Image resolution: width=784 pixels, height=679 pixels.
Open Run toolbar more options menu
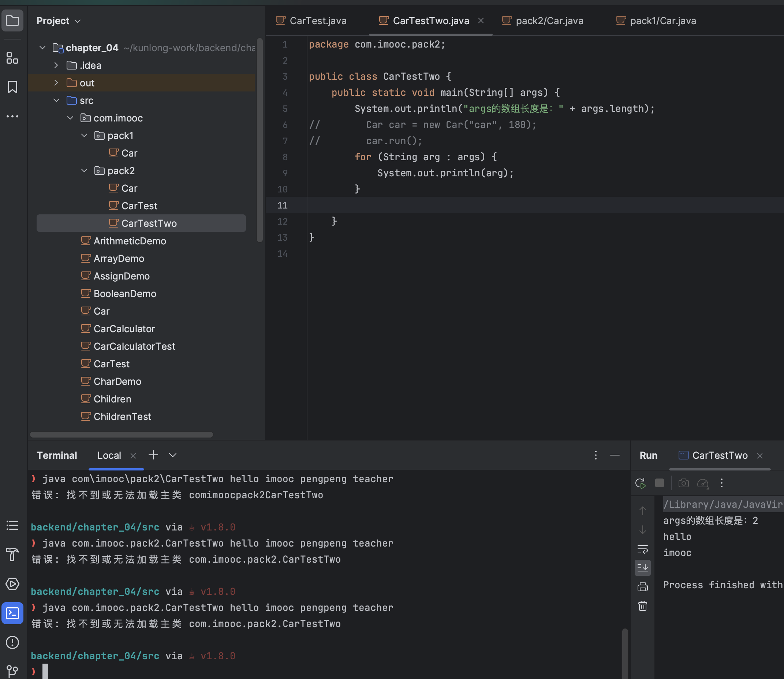721,483
